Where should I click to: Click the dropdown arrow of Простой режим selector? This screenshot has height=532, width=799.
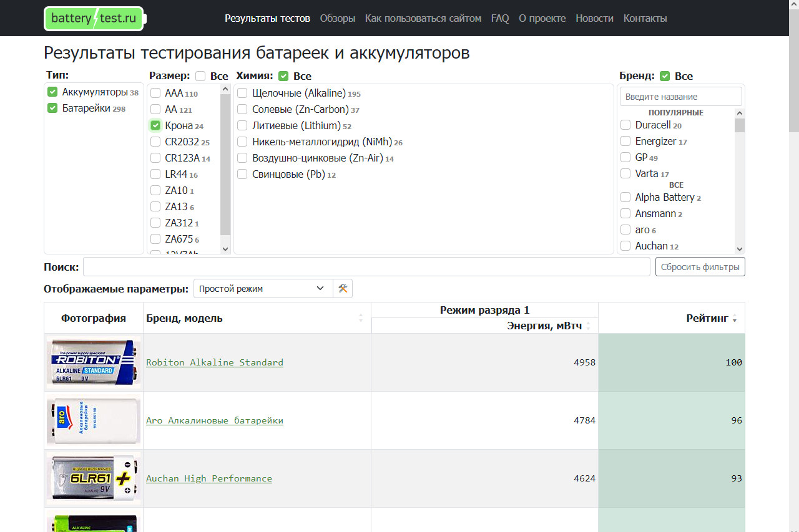[321, 288]
